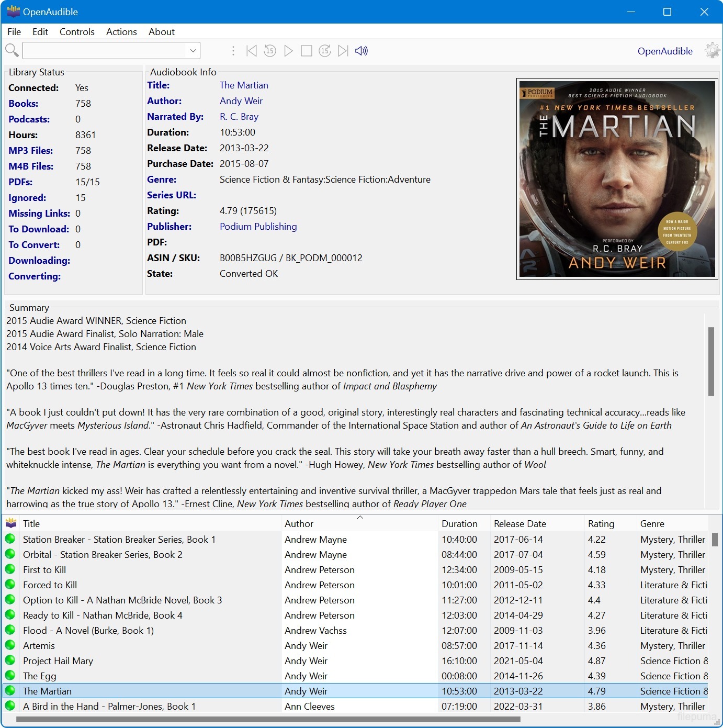Open the About menu
The image size is (723, 728).
(162, 32)
